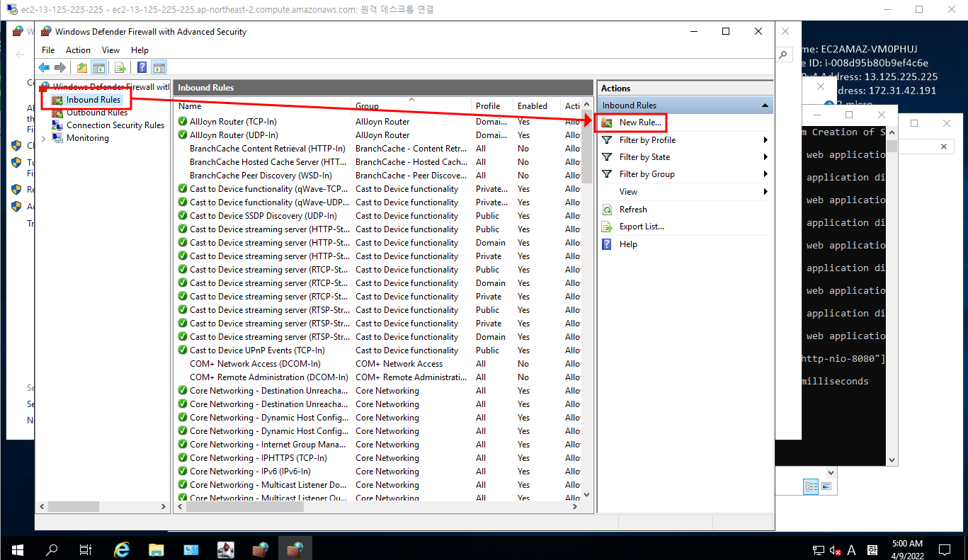Open the Help menu
The height and width of the screenshot is (560, 968).
pyautogui.click(x=139, y=50)
